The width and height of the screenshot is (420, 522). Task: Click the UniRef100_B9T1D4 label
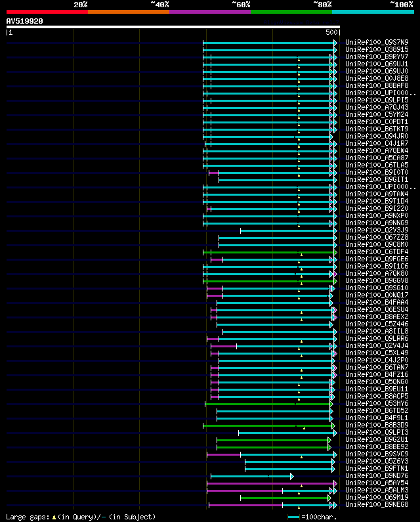(377, 201)
